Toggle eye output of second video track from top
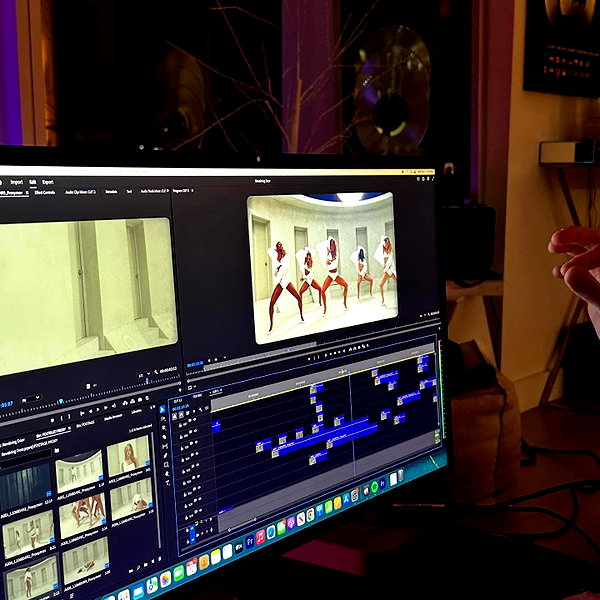This screenshot has width=600, height=600. coord(196,430)
